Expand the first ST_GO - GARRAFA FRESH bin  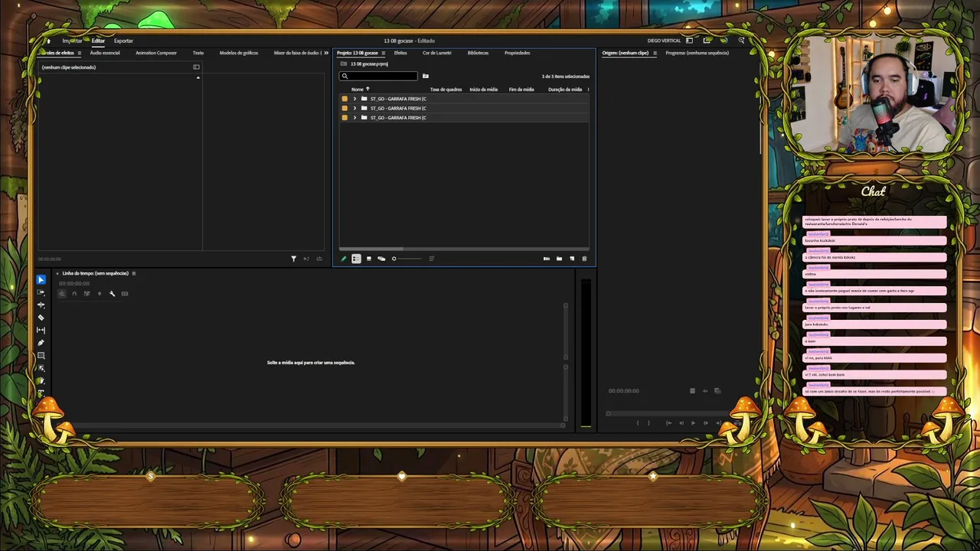(x=354, y=99)
